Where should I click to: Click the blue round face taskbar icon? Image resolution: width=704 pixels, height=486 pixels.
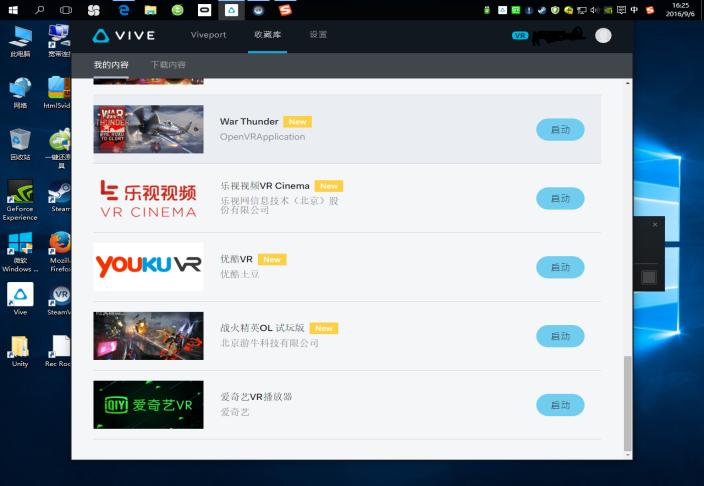(258, 10)
